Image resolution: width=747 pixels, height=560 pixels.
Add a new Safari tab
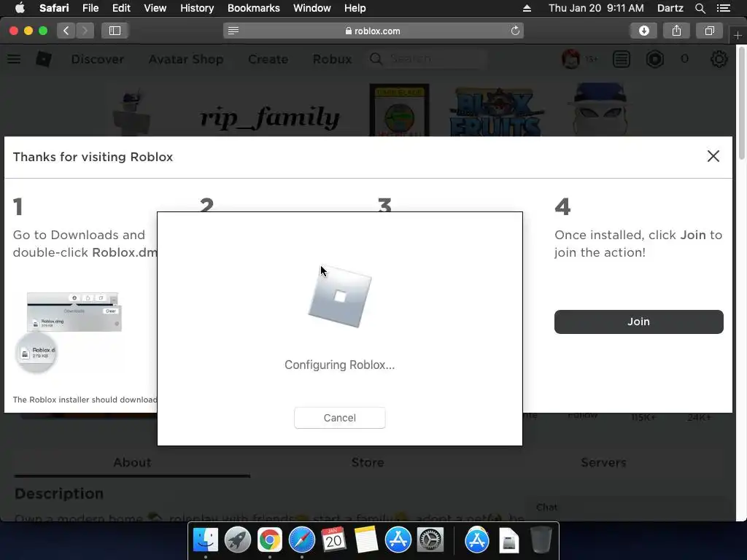click(x=738, y=35)
